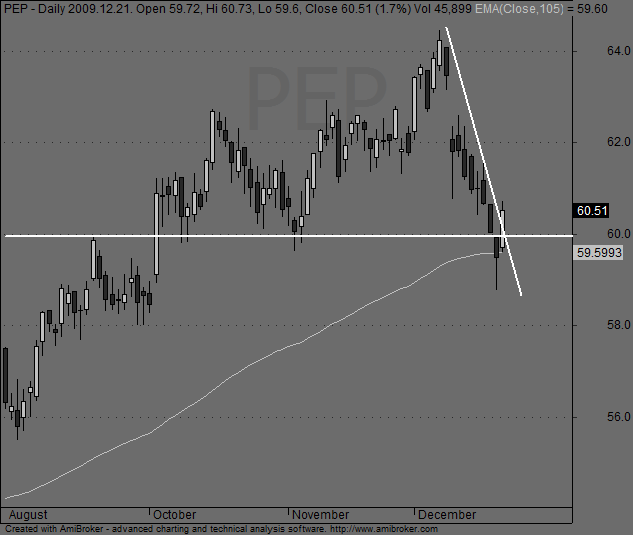Click the 'Lo 59.6' header value
The width and height of the screenshot is (633, 535).
tap(279, 8)
